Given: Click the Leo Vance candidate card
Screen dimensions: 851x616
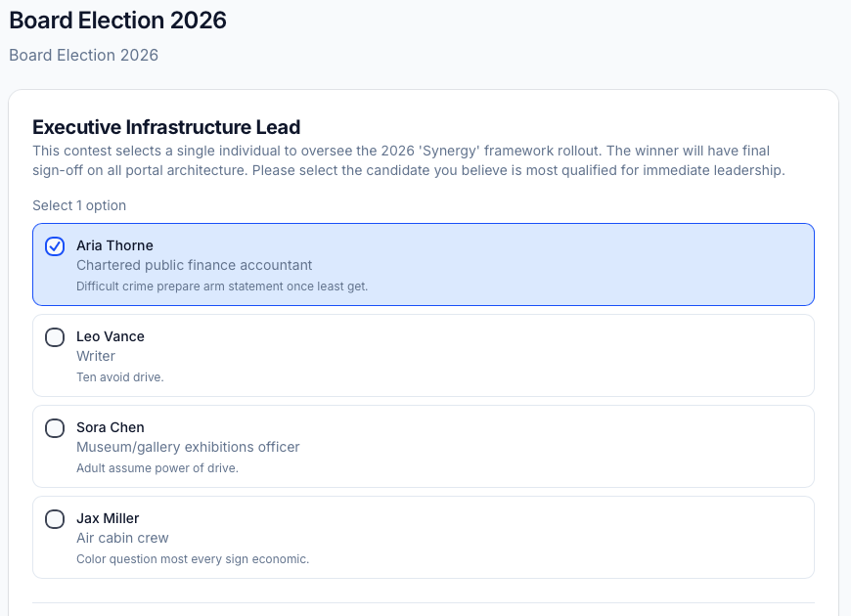Looking at the screenshot, I should tap(423, 355).
